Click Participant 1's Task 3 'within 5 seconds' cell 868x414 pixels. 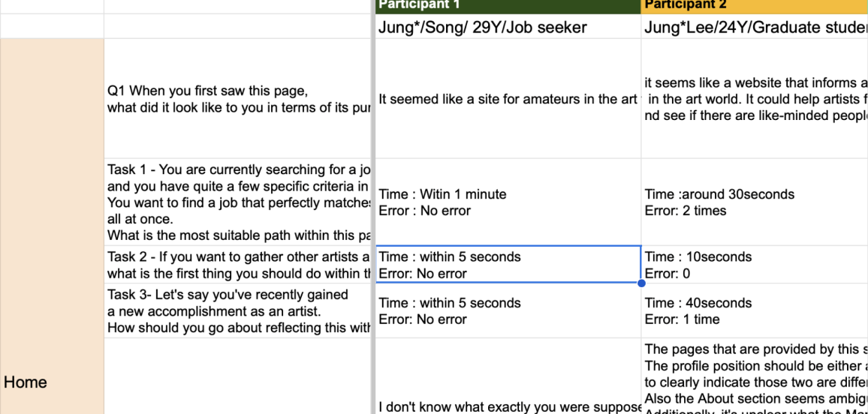(507, 311)
